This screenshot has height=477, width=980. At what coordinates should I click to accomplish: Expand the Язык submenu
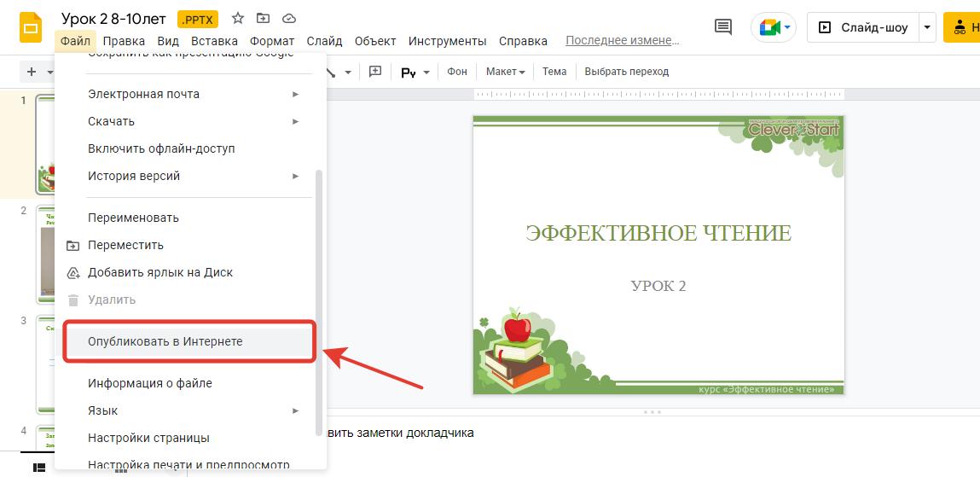(x=190, y=410)
